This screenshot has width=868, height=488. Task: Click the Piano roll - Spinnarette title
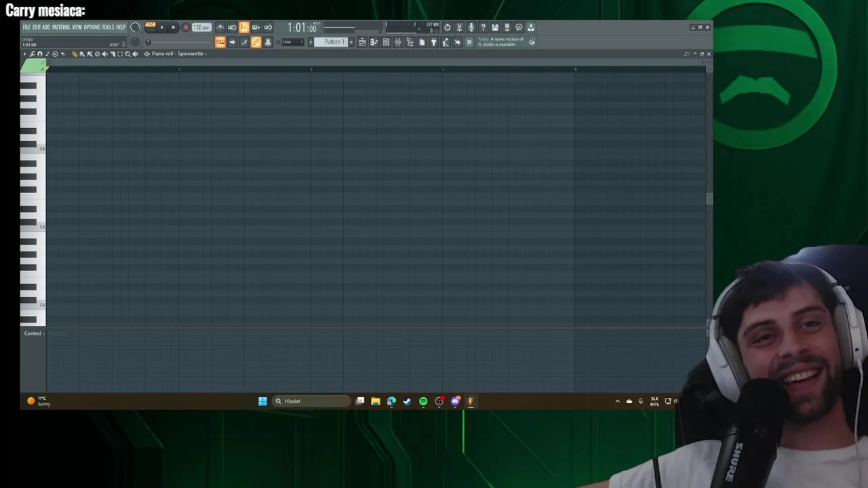178,54
